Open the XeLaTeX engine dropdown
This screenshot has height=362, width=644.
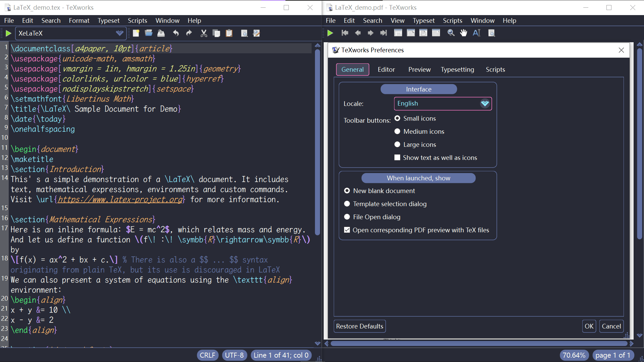tap(120, 33)
